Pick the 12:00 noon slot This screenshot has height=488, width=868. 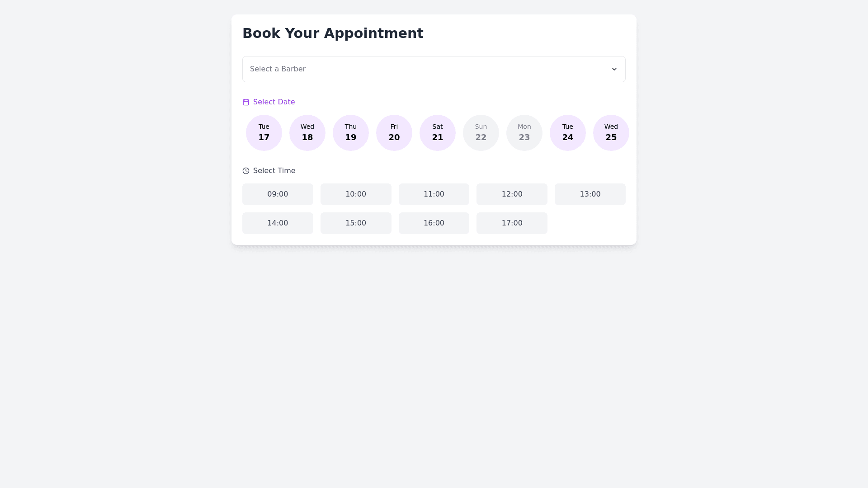click(512, 194)
